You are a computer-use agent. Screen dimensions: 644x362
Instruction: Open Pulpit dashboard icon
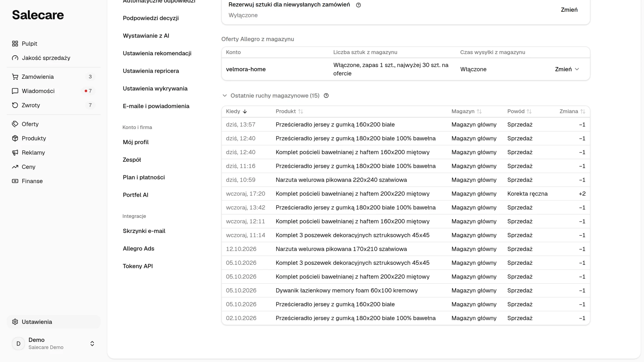[x=15, y=44]
